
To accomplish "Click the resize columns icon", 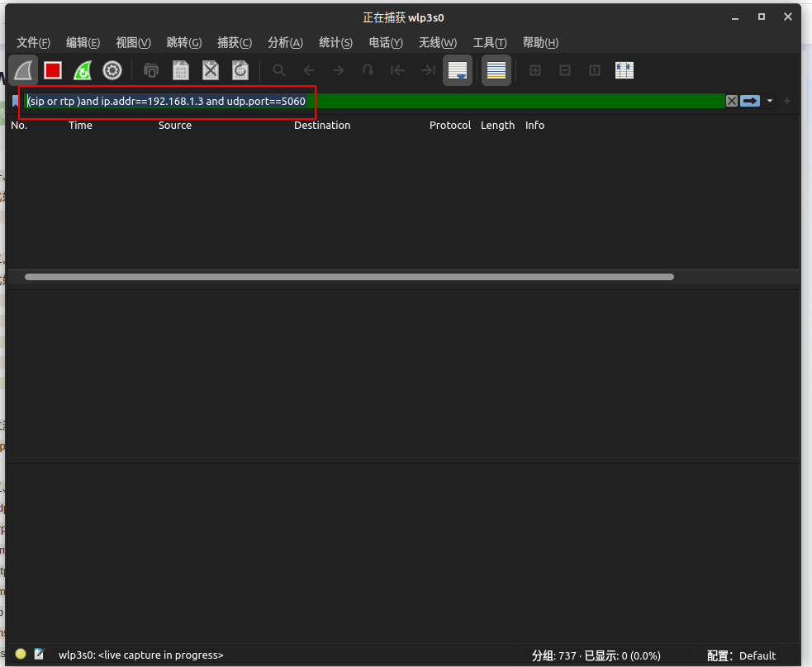I will pyautogui.click(x=624, y=70).
